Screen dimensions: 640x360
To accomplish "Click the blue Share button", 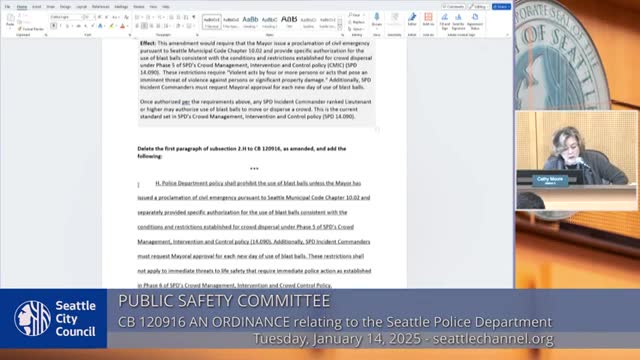I will [501, 7].
